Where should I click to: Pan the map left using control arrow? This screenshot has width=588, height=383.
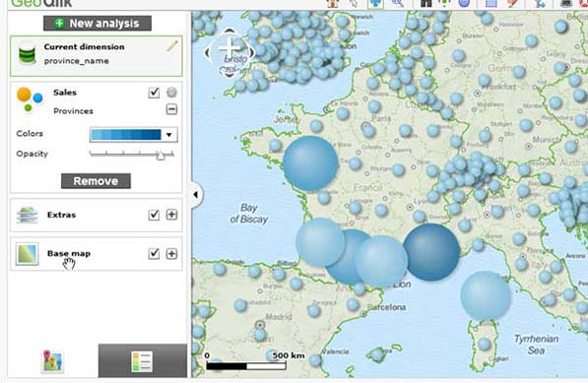208,53
